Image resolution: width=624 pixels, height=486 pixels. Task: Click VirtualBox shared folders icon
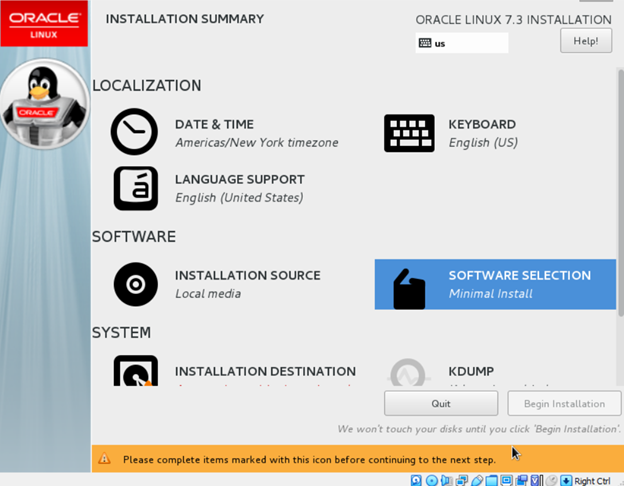click(491, 480)
